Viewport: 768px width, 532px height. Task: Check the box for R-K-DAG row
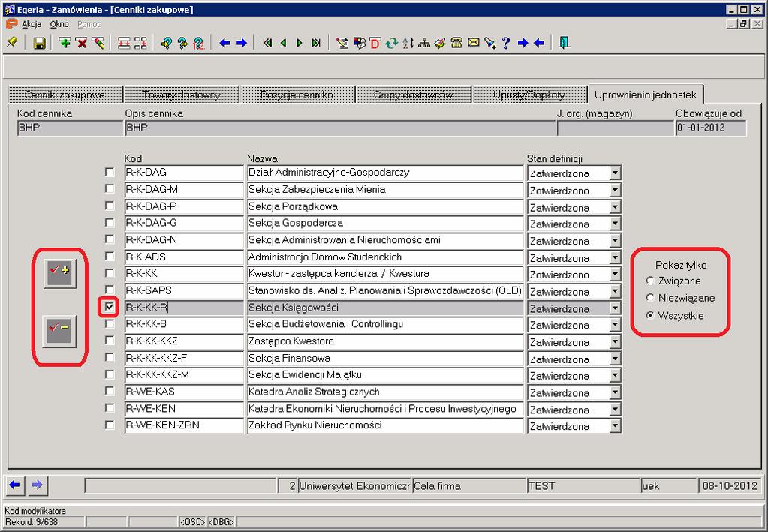[x=110, y=173]
